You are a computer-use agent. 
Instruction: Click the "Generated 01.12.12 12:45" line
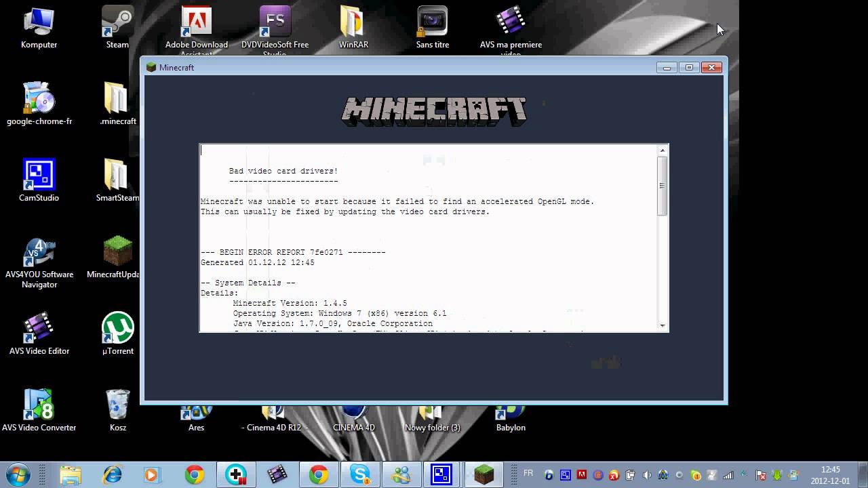coord(257,262)
